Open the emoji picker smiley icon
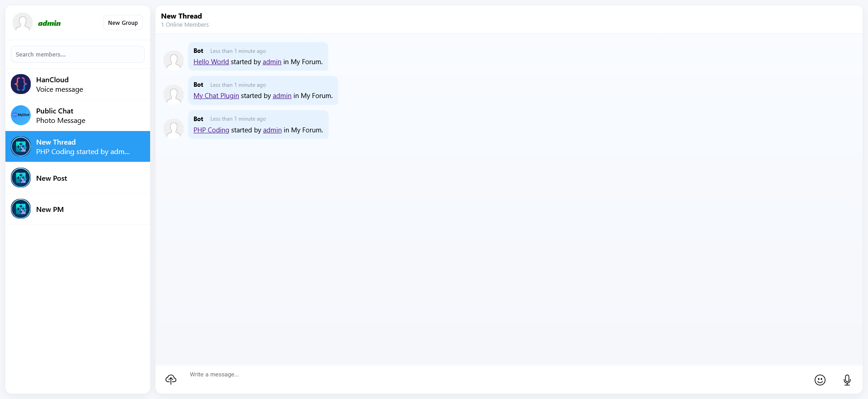This screenshot has height=399, width=868. pyautogui.click(x=820, y=380)
